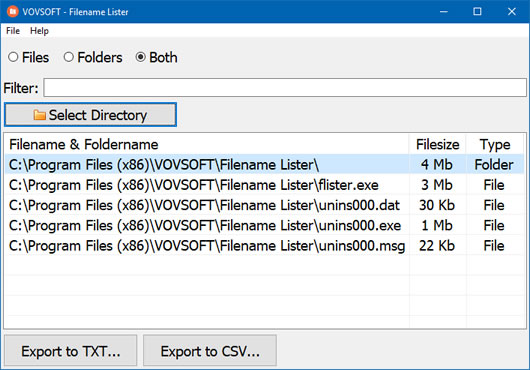530x370 pixels.
Task: Maximize the Filename Lister window
Action: [477, 11]
